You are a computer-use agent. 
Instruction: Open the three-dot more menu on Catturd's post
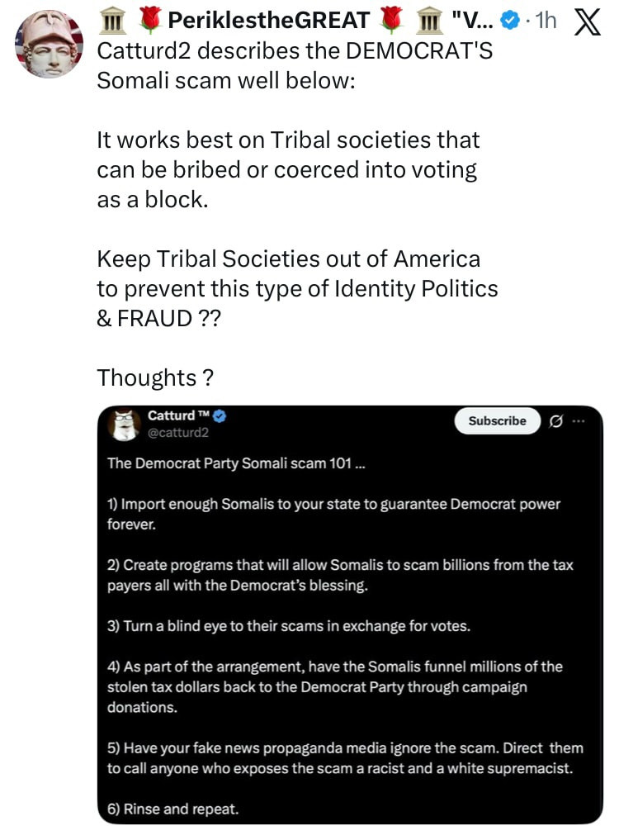578,420
